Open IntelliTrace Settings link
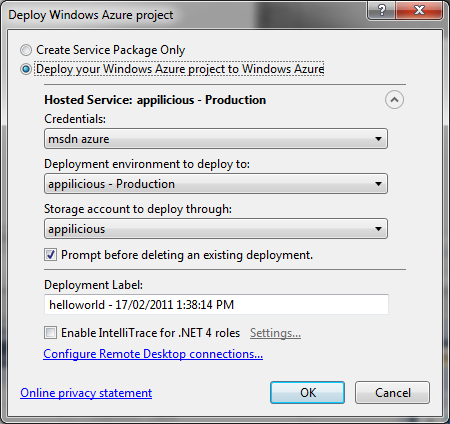 tap(275, 333)
